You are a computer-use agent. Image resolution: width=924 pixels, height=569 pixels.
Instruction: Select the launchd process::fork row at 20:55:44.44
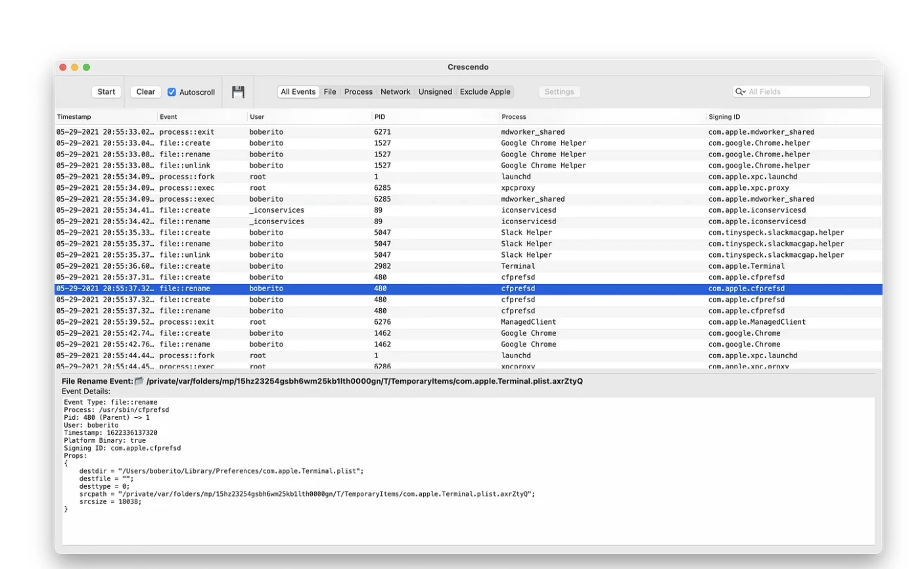pos(468,355)
